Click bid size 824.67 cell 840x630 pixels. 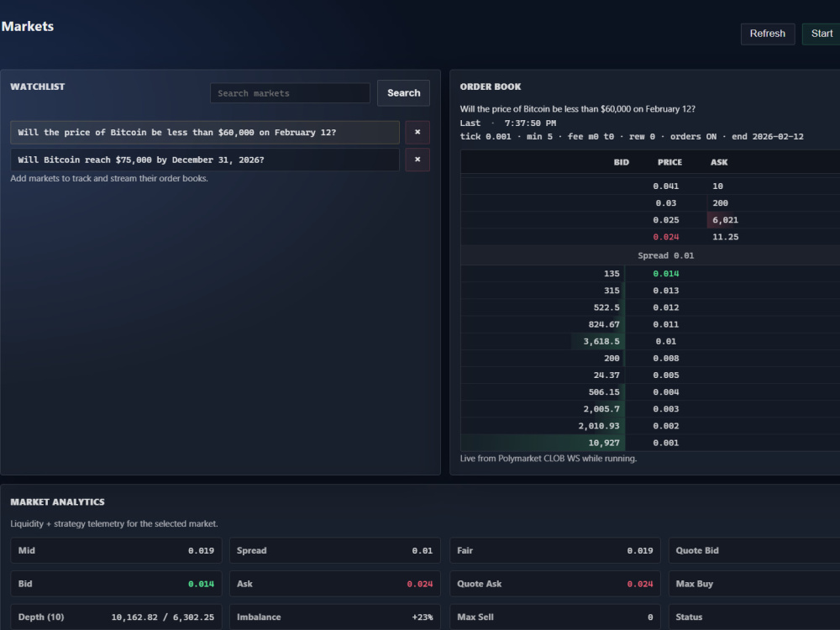(x=604, y=324)
